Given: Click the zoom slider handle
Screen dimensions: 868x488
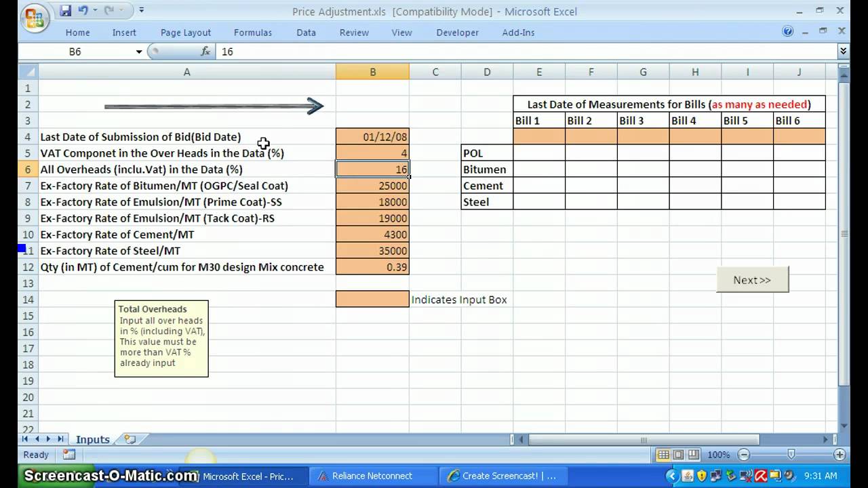Looking at the screenshot, I should pos(791,455).
